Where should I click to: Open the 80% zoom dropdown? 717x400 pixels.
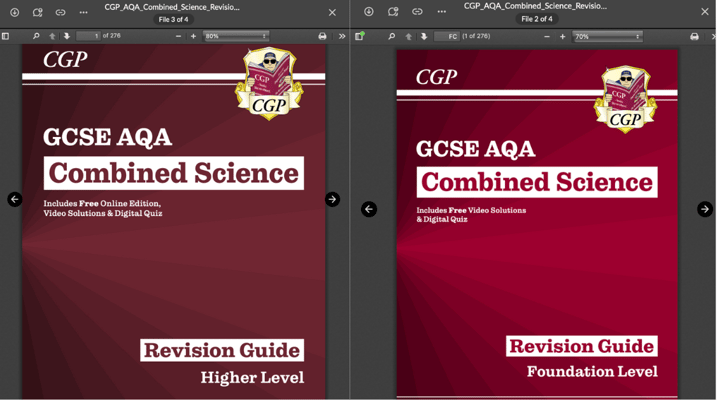[x=236, y=36]
